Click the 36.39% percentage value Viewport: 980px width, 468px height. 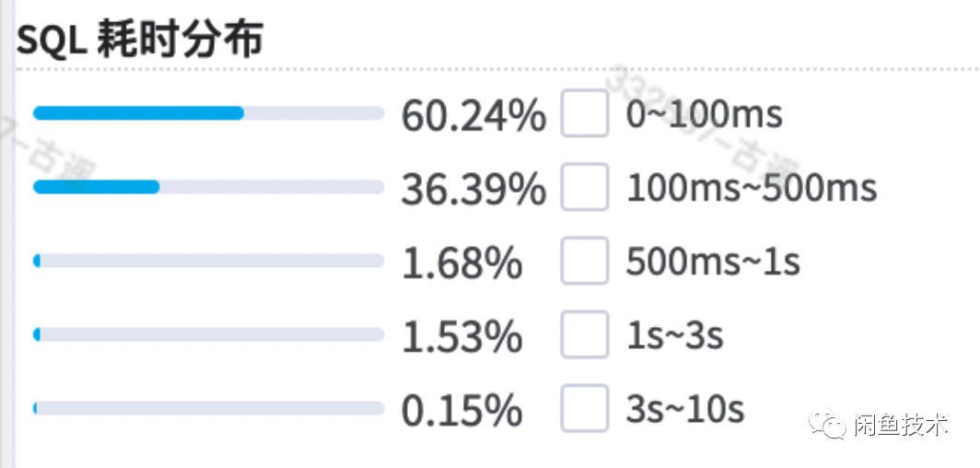point(473,190)
